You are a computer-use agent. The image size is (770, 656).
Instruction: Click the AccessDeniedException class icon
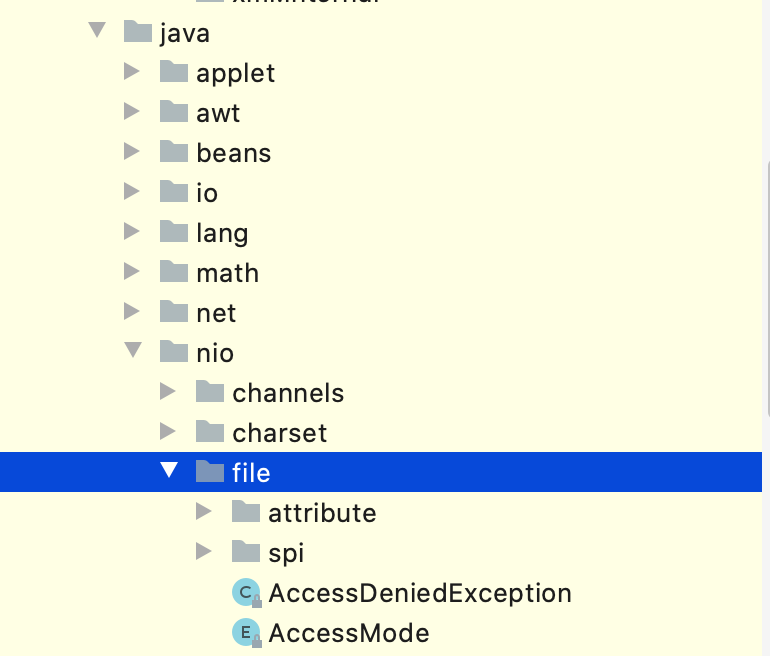click(245, 593)
